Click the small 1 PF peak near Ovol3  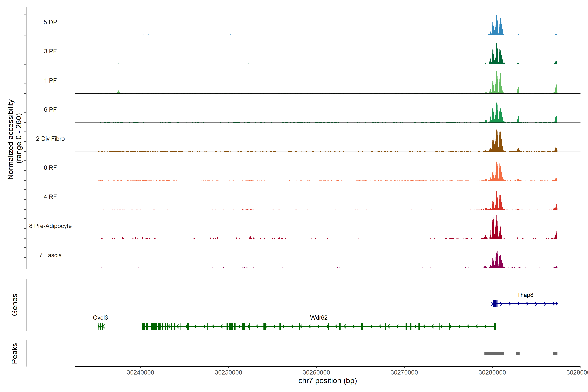click(119, 92)
